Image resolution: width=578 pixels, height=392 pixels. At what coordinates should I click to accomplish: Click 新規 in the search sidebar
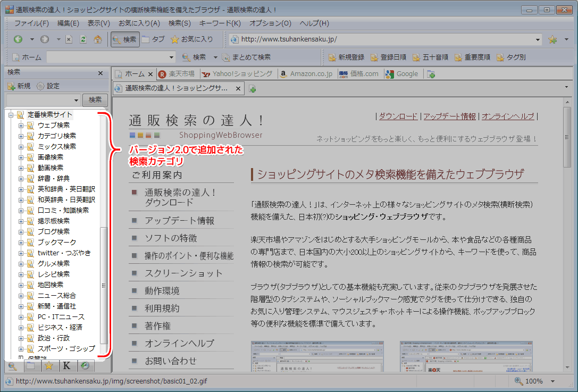[19, 86]
